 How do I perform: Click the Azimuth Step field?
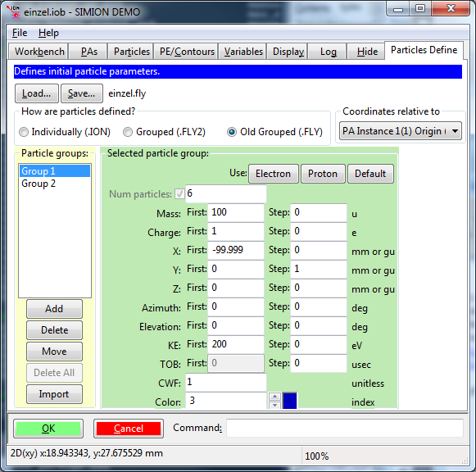319,306
